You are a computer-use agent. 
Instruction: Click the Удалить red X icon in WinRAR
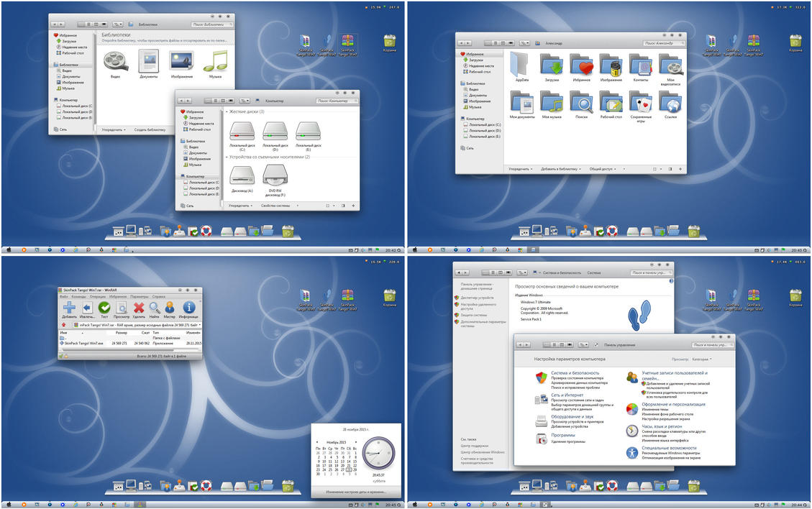(139, 308)
